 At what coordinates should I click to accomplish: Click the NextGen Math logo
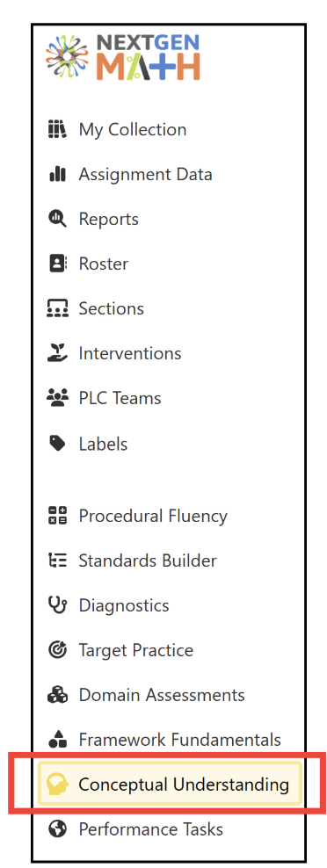122,58
